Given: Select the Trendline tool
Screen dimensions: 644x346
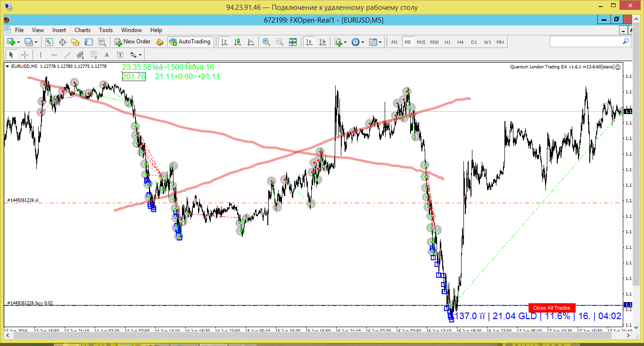Looking at the screenshot, I should pos(67,55).
